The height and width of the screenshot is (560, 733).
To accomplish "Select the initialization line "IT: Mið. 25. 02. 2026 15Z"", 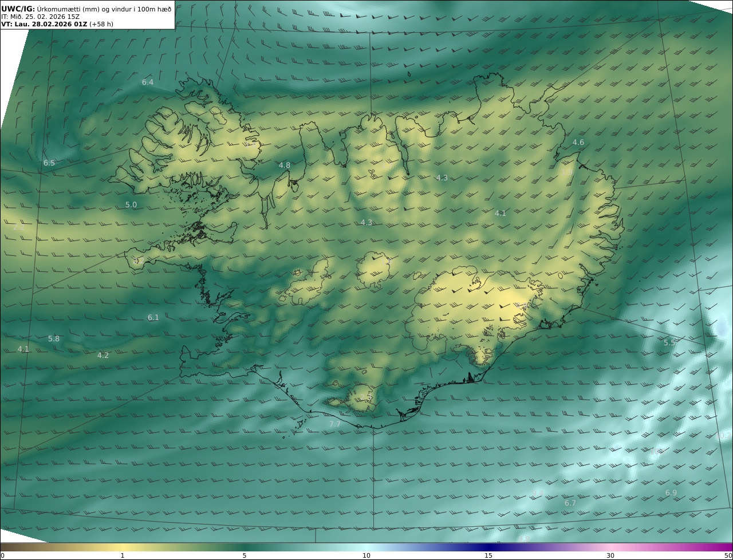I will [40, 17].
